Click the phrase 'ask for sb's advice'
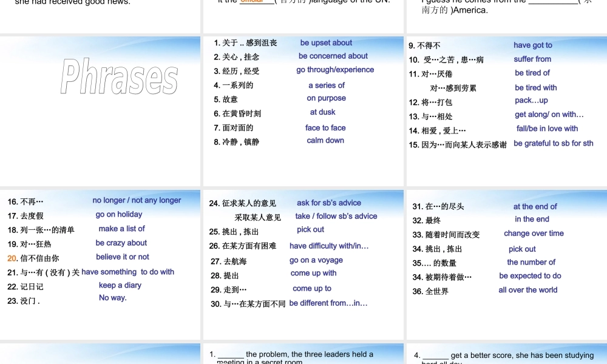607x364 pixels. [328, 203]
